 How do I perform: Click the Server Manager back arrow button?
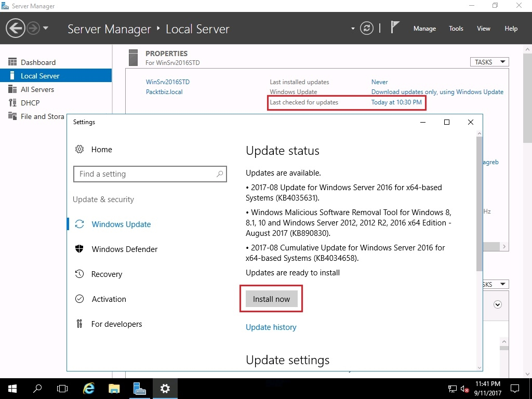[x=16, y=28]
